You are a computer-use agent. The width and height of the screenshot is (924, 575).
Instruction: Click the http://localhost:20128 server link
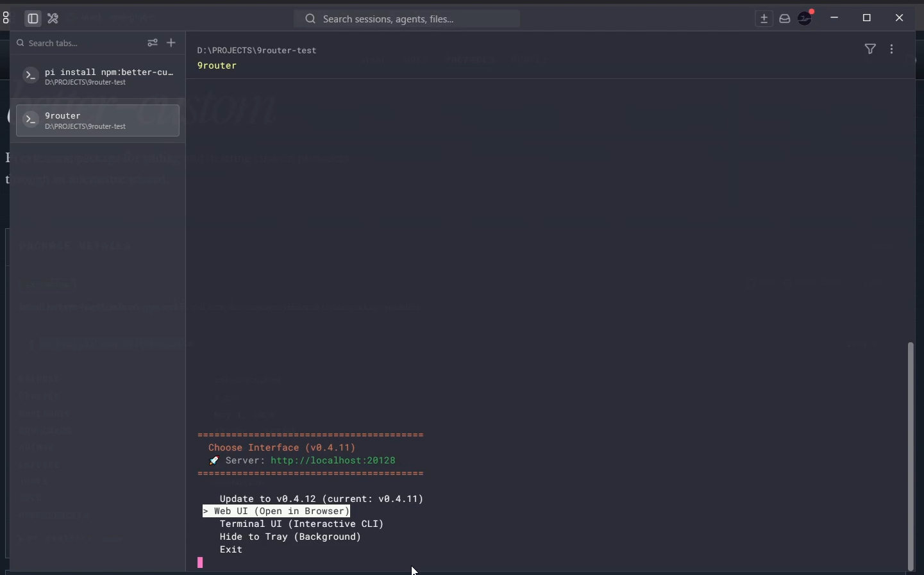[333, 461]
